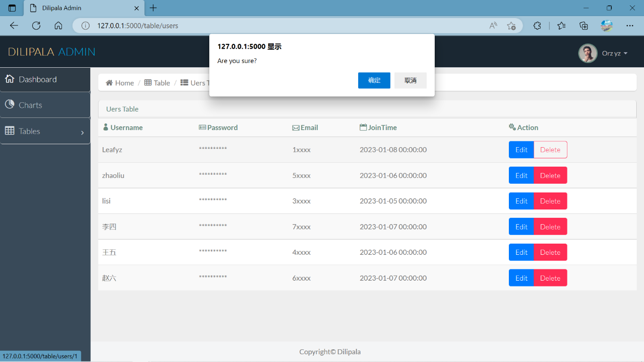Cancel the dialog with 取消 button
This screenshot has height=362, width=644.
[x=410, y=80]
